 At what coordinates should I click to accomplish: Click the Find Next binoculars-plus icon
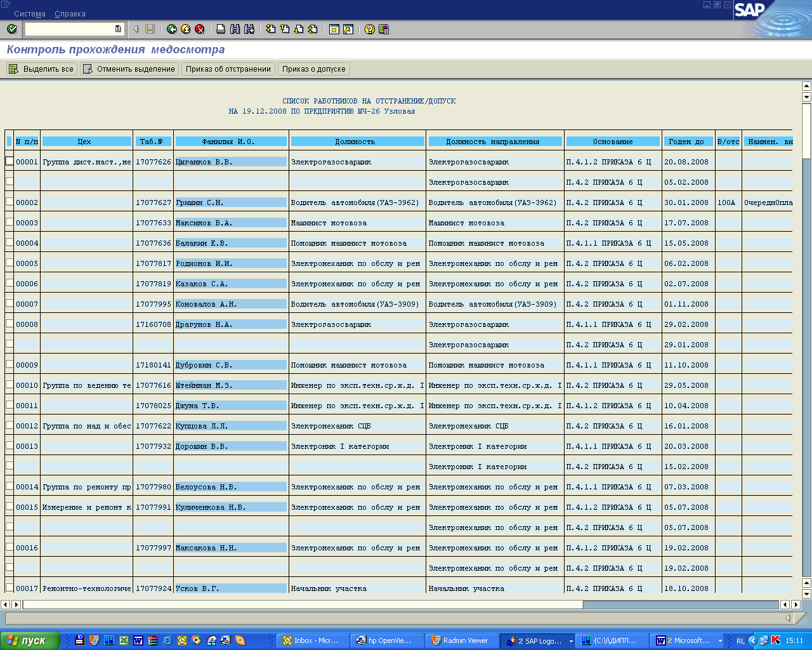point(249,29)
